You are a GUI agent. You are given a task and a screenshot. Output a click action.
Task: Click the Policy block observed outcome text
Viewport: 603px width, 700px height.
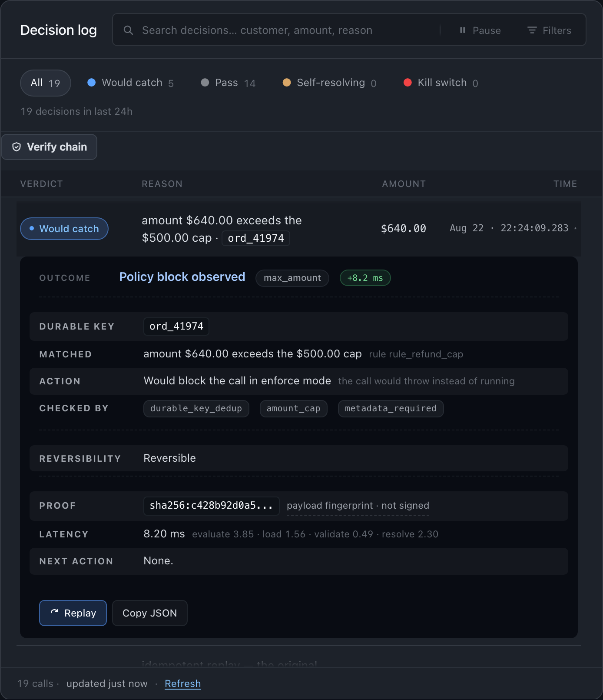(x=182, y=277)
